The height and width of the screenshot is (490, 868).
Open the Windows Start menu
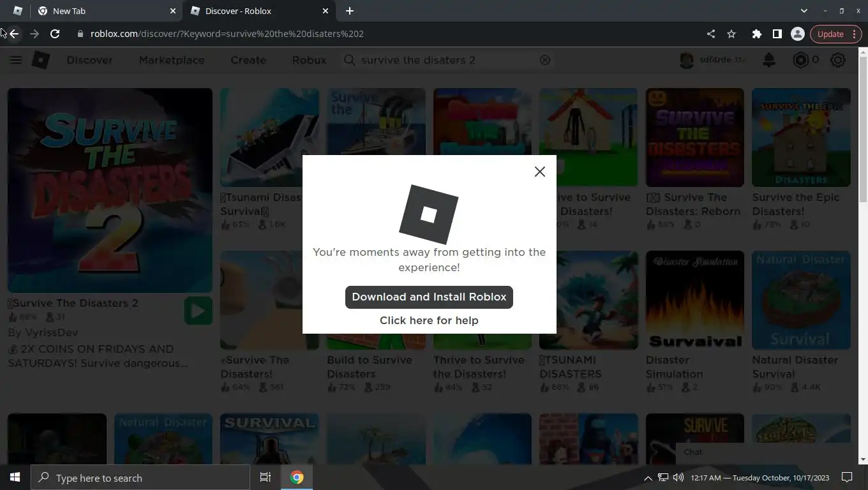coord(15,477)
